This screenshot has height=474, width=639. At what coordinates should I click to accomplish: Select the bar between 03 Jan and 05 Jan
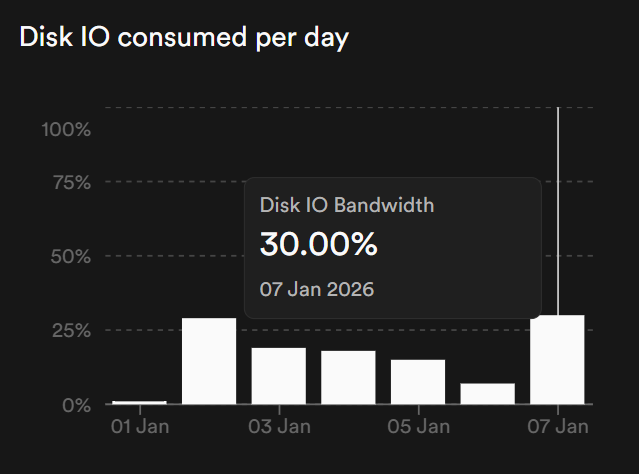coord(348,377)
